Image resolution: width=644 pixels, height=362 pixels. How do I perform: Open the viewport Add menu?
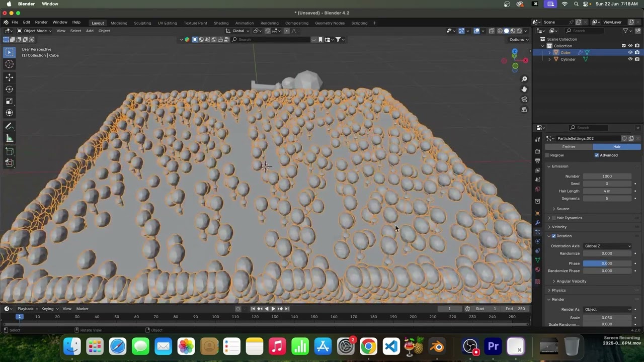[x=89, y=31]
